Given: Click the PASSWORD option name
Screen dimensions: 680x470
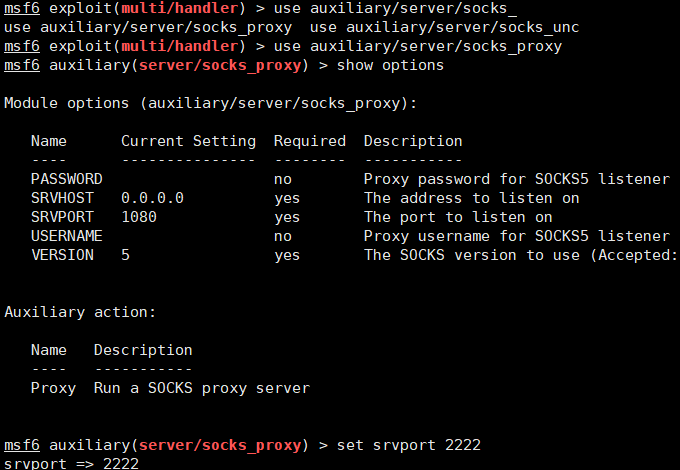Looking at the screenshot, I should coord(67,179).
